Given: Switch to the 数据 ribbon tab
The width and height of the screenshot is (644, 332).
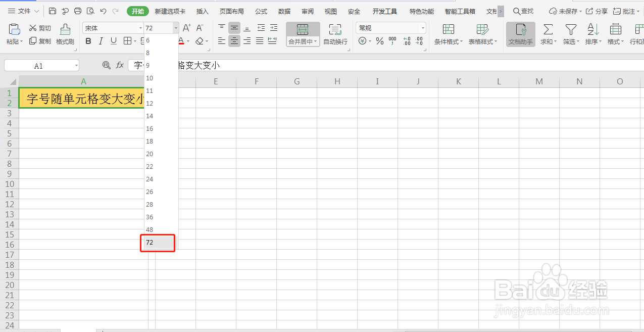Looking at the screenshot, I should tap(284, 11).
